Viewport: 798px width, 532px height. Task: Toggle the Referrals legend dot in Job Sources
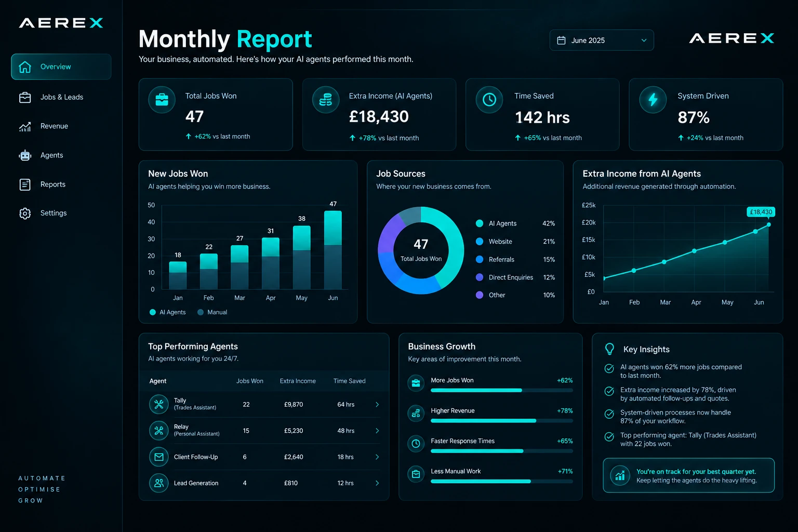(480, 259)
